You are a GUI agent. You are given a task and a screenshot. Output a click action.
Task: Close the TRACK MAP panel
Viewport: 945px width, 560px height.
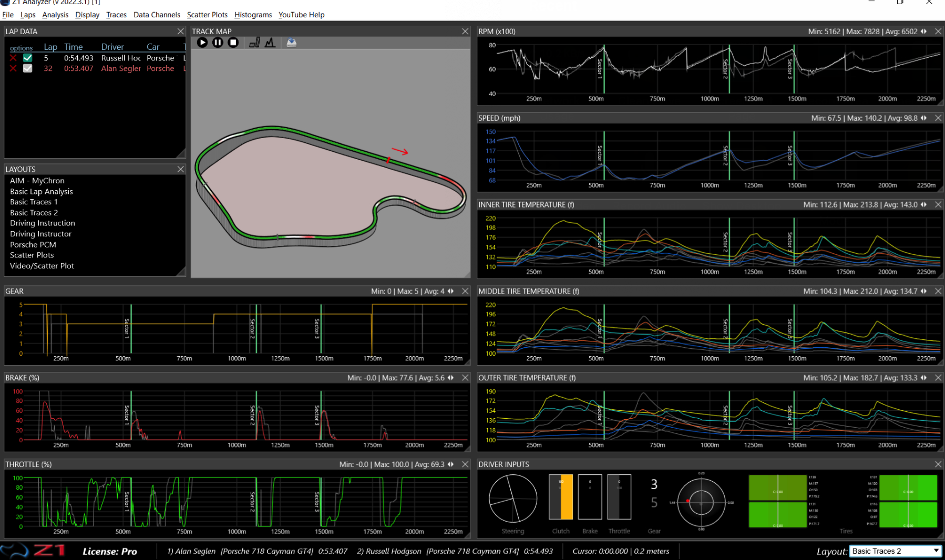[465, 32]
